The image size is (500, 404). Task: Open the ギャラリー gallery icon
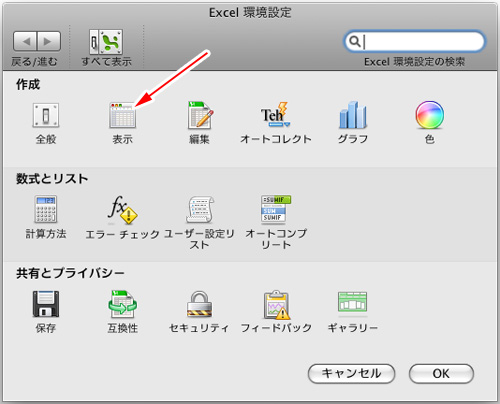353,302
